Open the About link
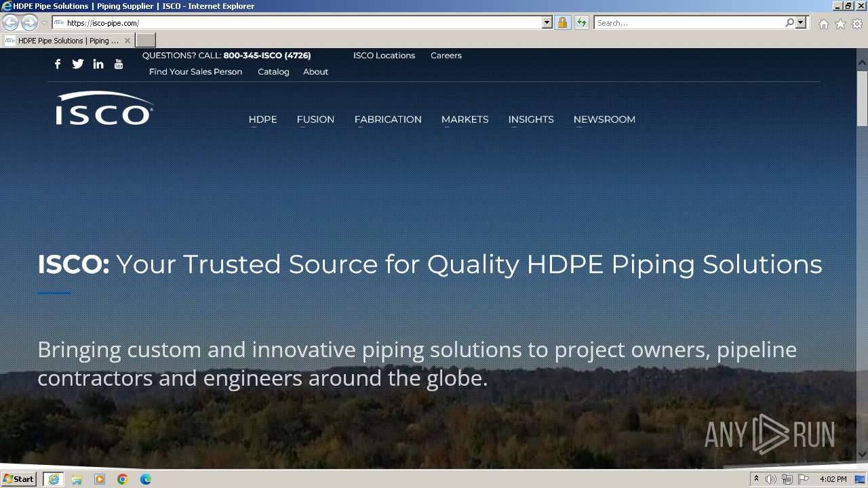 pos(315,72)
